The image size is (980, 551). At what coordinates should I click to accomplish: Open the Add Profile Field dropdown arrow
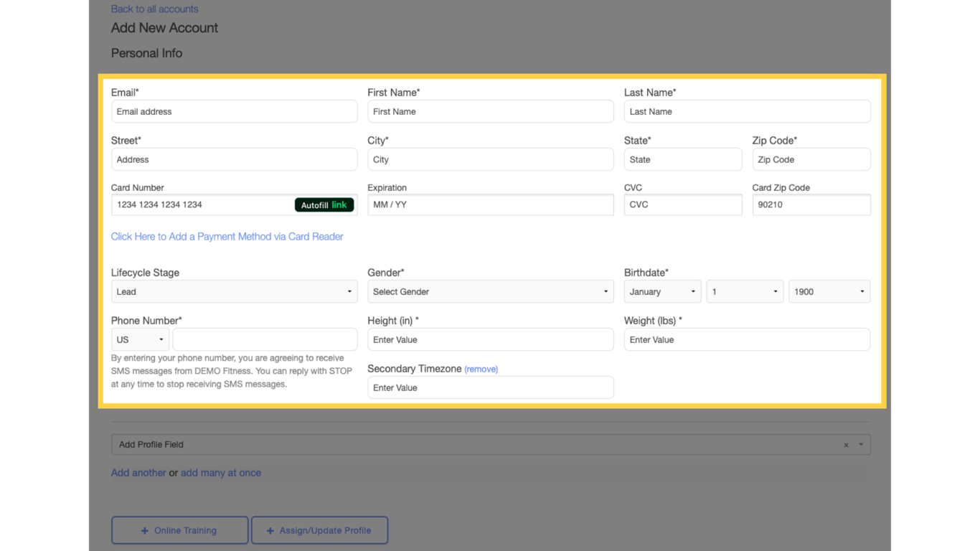[x=859, y=444]
